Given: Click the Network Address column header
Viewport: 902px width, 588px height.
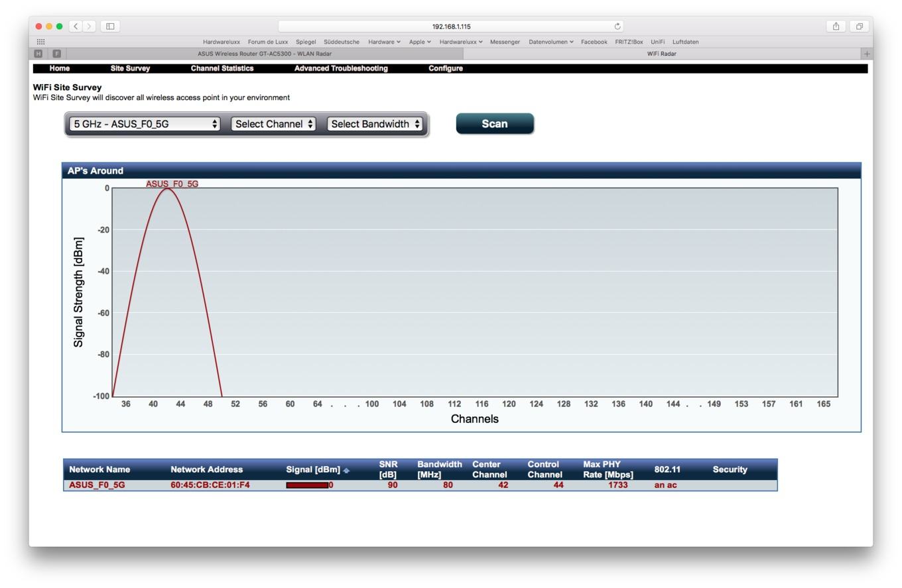Looking at the screenshot, I should [x=206, y=469].
